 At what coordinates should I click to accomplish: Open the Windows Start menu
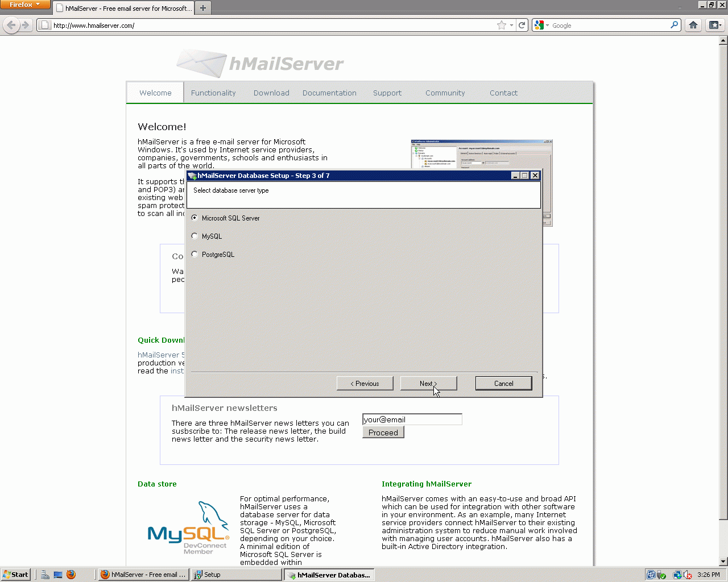(15, 575)
